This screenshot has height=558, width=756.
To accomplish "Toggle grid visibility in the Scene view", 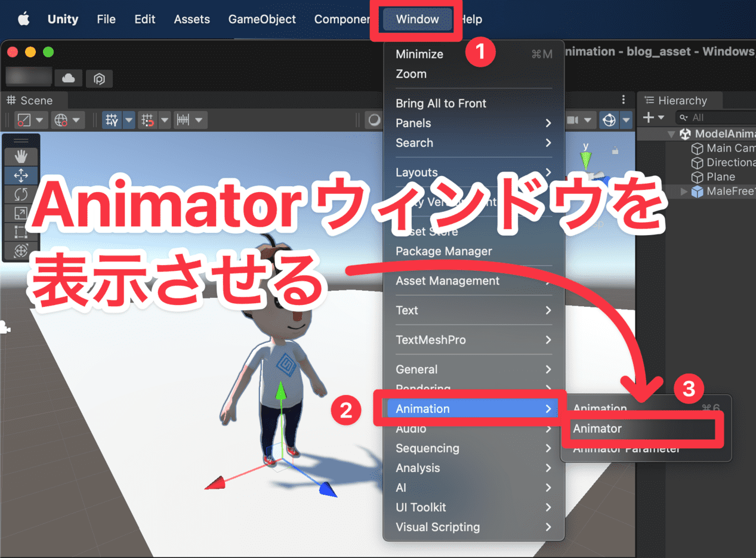I will [x=111, y=119].
